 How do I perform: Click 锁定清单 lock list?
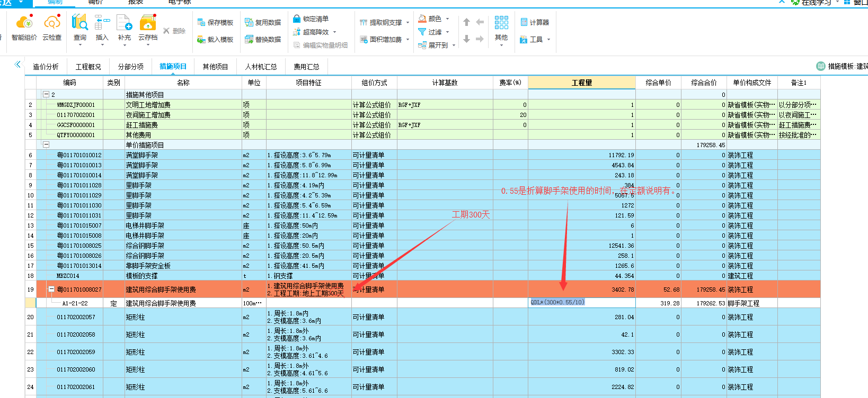pyautogui.click(x=311, y=19)
